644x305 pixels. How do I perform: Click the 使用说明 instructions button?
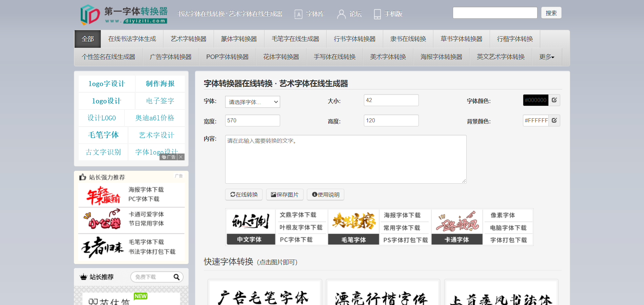point(326,195)
